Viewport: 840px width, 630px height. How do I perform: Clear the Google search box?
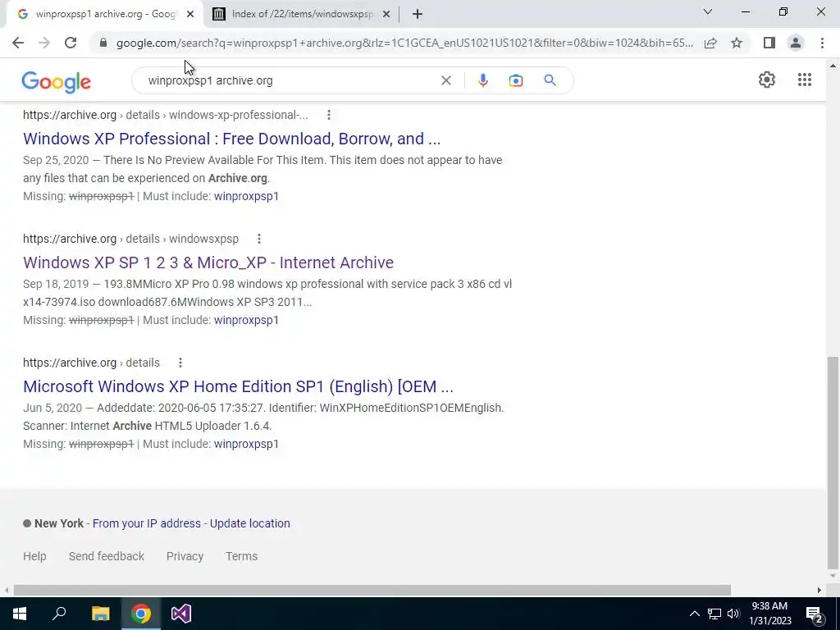pyautogui.click(x=445, y=80)
